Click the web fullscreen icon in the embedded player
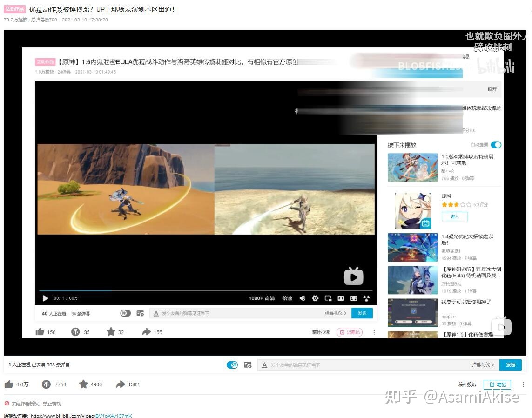This screenshot has height=418, width=532. click(354, 298)
